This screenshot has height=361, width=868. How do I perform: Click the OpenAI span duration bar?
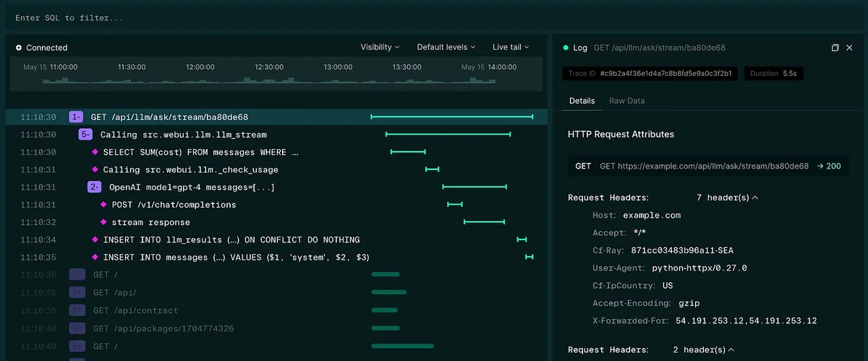pyautogui.click(x=475, y=187)
